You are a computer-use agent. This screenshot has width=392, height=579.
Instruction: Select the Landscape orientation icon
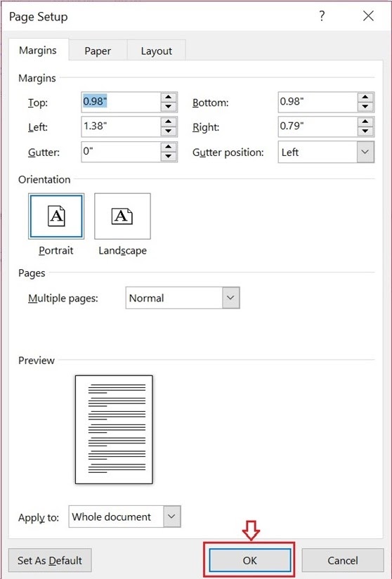122,216
